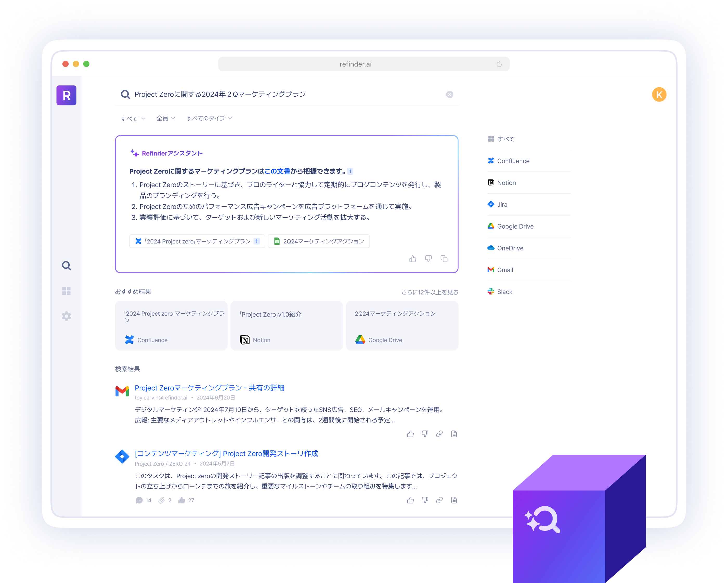Click さらに12件以上を見る link
Viewport: 728px width, 583px height.
(430, 292)
